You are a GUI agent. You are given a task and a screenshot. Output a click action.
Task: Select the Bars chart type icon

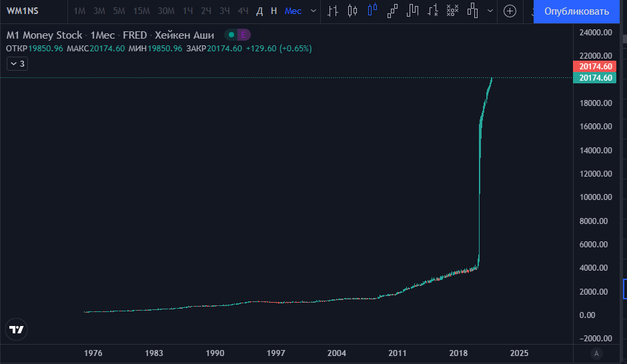click(333, 11)
